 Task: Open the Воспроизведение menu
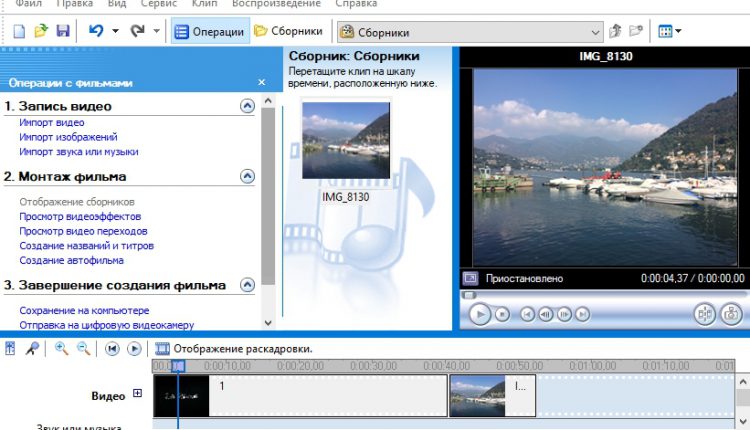276,4
